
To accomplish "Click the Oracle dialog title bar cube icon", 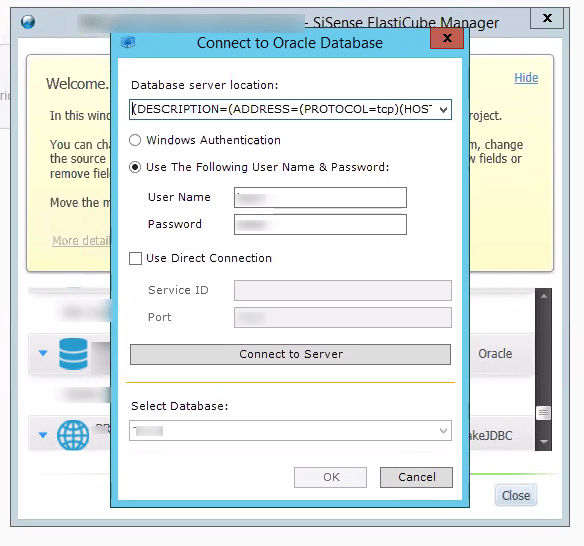I will pyautogui.click(x=128, y=42).
